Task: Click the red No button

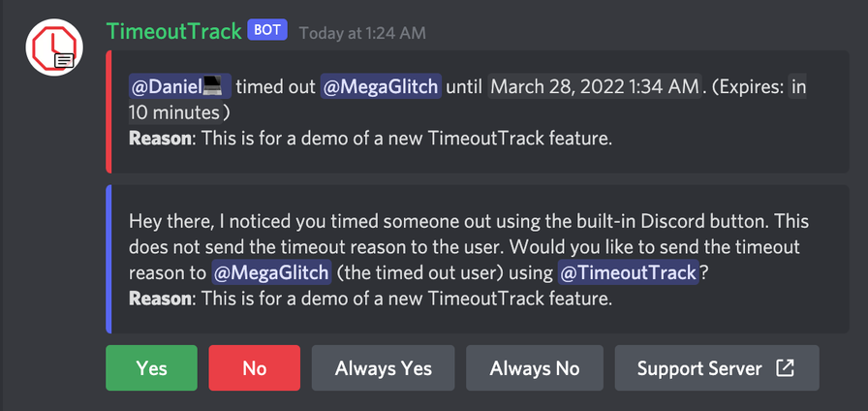Action: coord(254,368)
